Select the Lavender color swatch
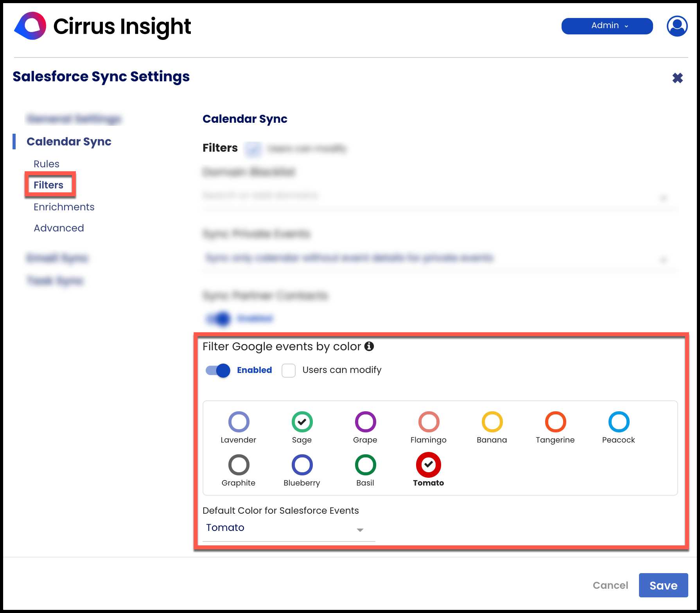This screenshot has height=613, width=700. pos(239,421)
